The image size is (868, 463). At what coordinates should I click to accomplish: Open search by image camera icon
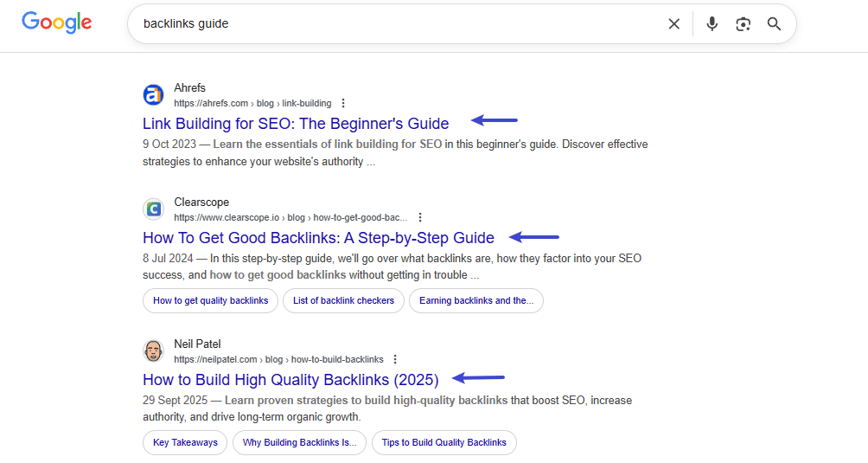tap(743, 24)
